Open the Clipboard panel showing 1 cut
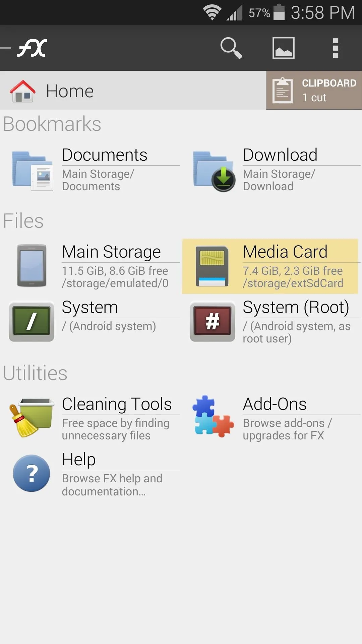 (x=314, y=90)
